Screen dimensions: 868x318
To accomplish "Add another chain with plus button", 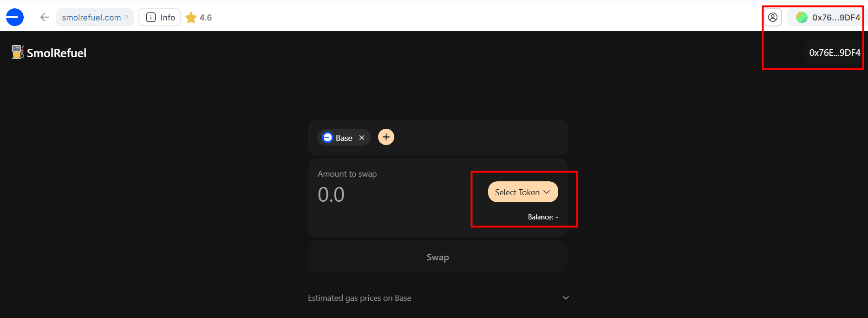I will [x=386, y=137].
